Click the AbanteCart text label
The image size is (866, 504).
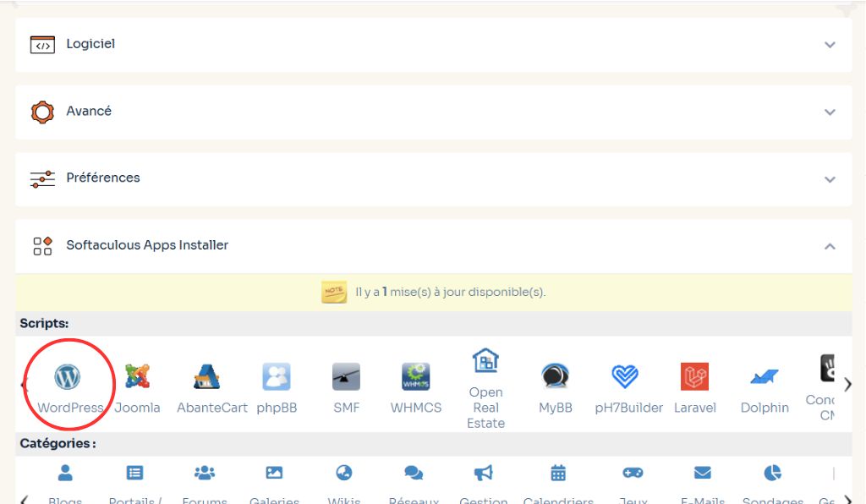[212, 408]
